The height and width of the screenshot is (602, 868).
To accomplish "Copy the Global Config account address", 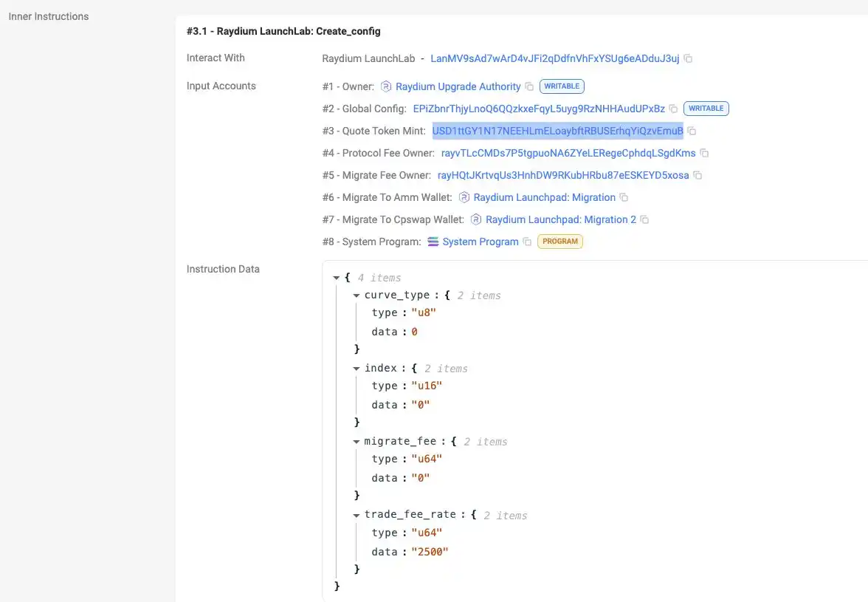I will tap(673, 109).
